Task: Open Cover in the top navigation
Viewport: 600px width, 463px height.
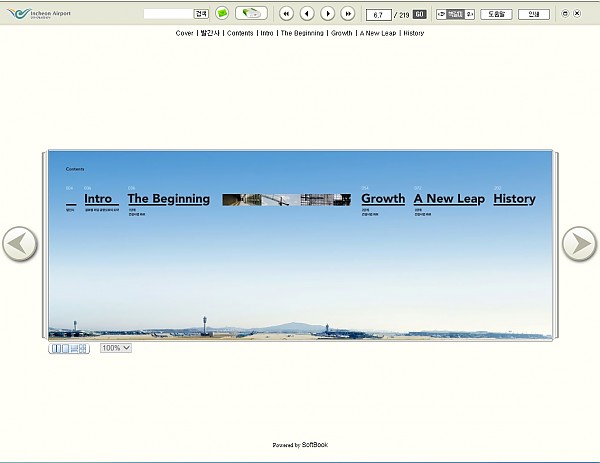Action: pyautogui.click(x=184, y=33)
